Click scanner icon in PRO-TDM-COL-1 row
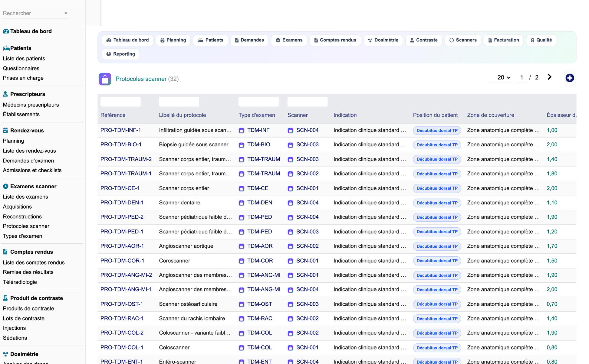Viewport: 589px width, 364px height. click(x=291, y=348)
